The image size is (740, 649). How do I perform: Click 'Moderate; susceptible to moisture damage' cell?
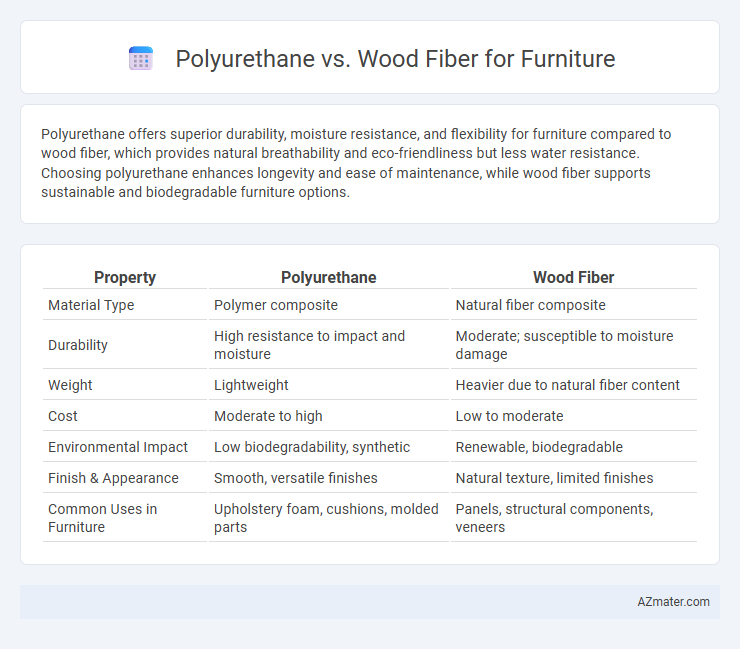pos(564,345)
